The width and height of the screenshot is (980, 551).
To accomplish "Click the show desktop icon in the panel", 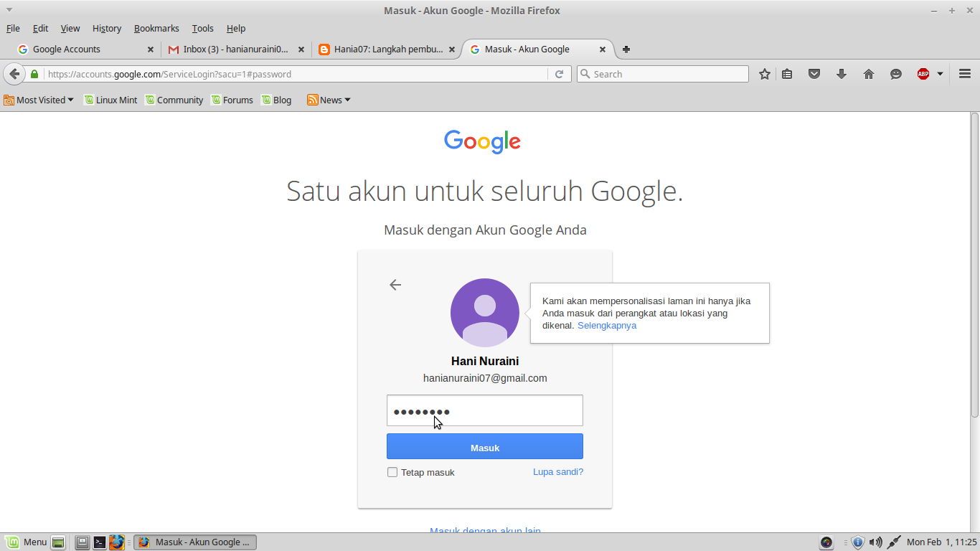I will coord(58,542).
